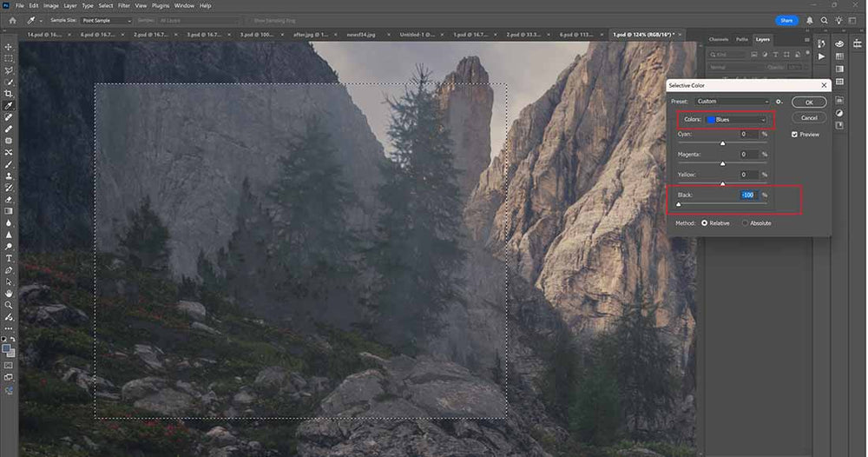
Task: Select the Zoom tool
Action: (x=9, y=305)
